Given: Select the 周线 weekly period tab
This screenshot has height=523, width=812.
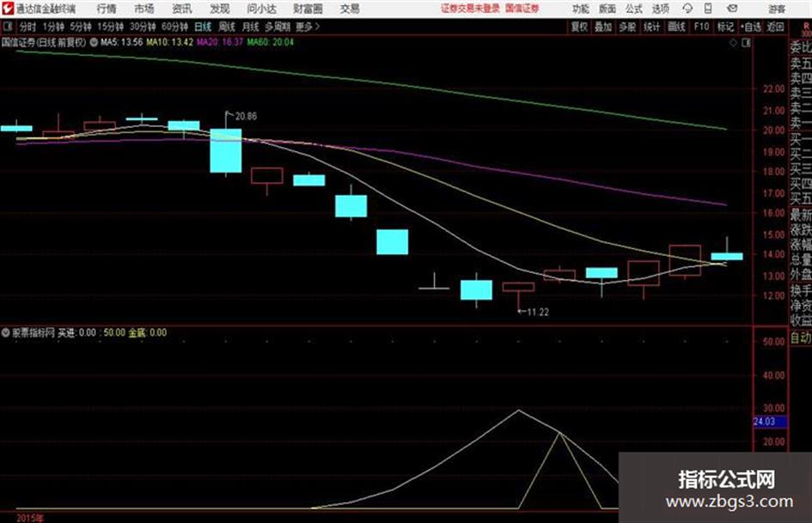Looking at the screenshot, I should click(227, 27).
